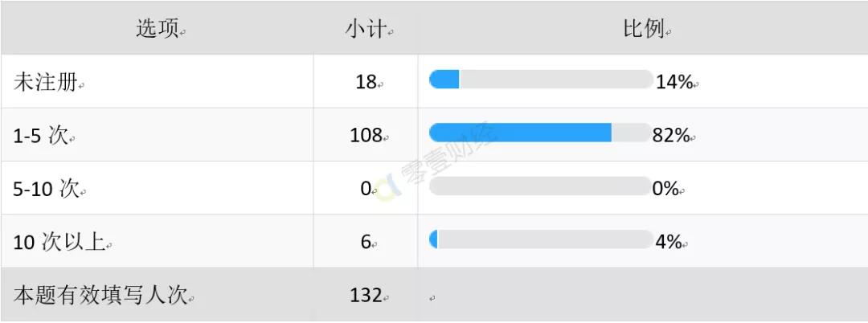The image size is (868, 323).
Task: Click the 82% blue progress bar
Action: coord(520,133)
